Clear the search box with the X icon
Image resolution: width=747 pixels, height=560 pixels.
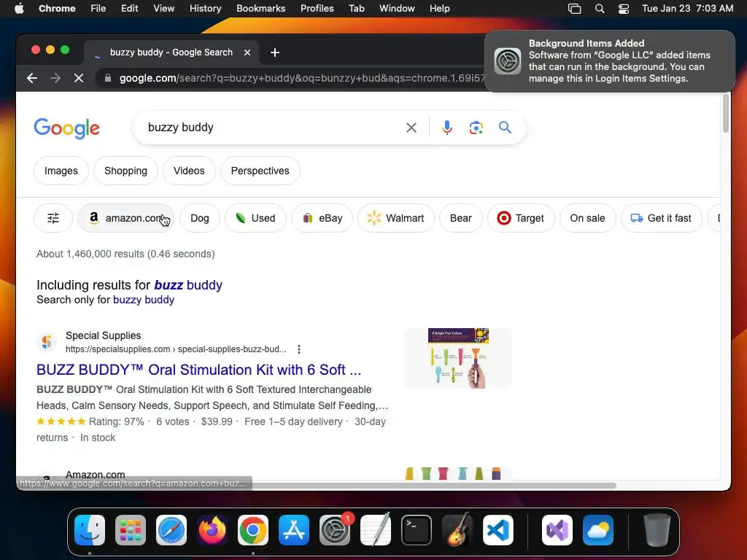pyautogui.click(x=411, y=128)
